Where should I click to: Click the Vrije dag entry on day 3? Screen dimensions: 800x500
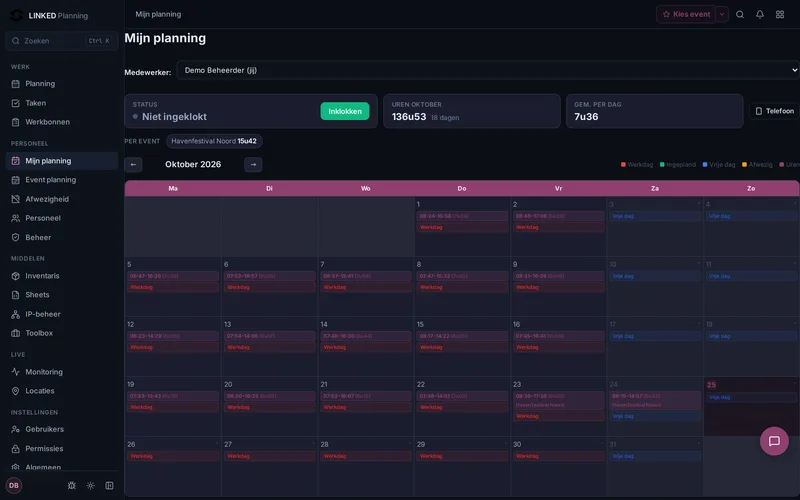655,216
